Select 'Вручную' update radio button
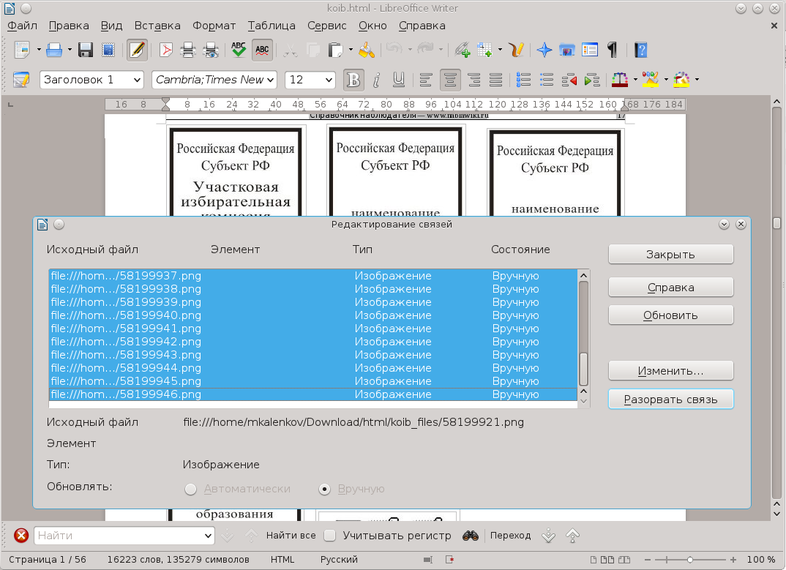Viewport: 786px width, 570px height. [325, 489]
